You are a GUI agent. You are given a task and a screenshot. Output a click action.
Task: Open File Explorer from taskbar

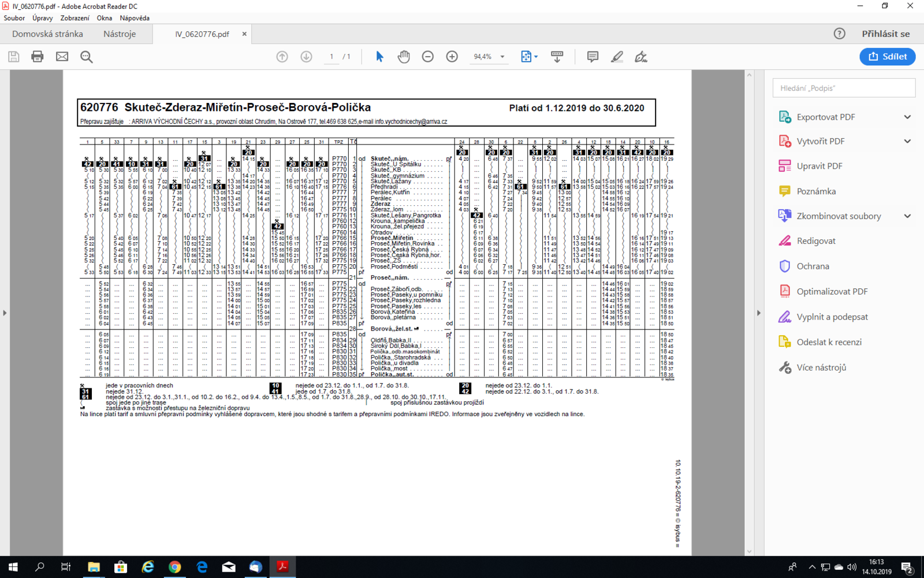point(94,567)
